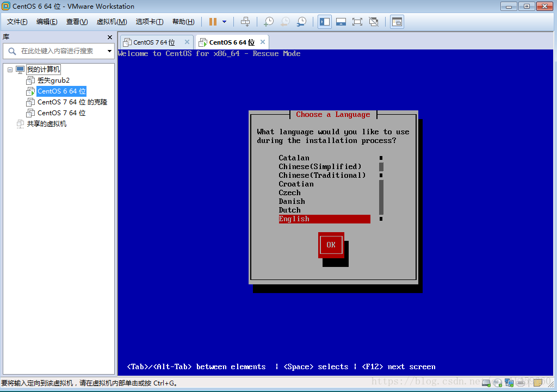Select 我的计算机 in the library tree
The height and width of the screenshot is (392, 557).
tap(44, 69)
